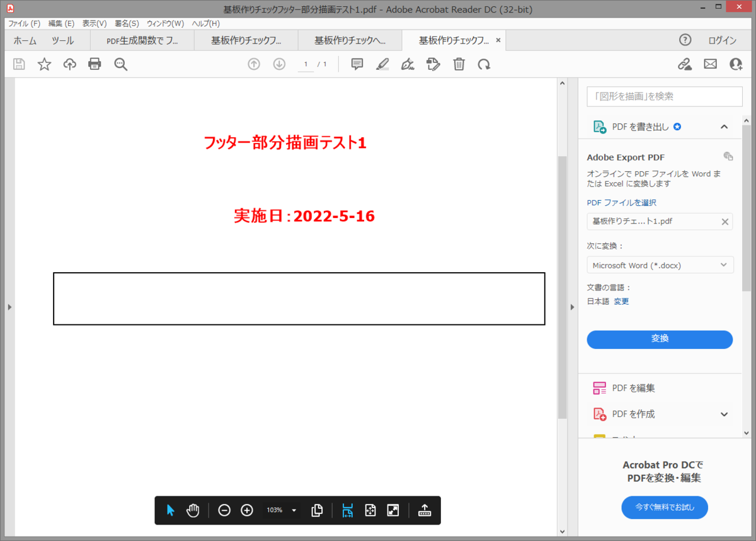Image resolution: width=756 pixels, height=541 pixels.
Task: Open the 署名(S) menu
Action: 127,23
